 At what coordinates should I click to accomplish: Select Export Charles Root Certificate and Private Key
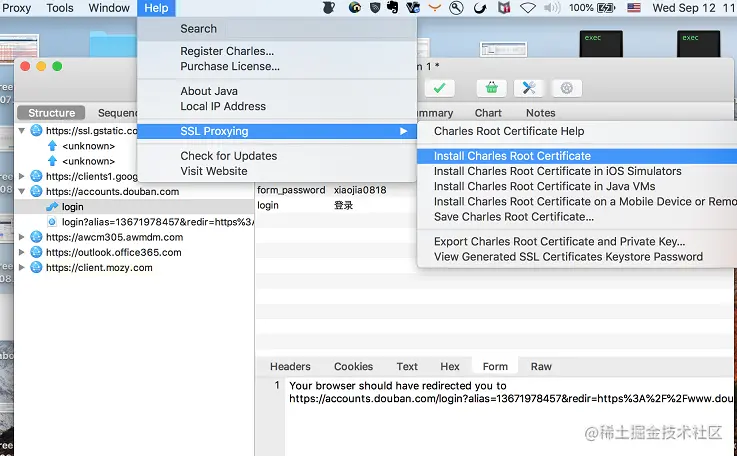click(577, 241)
